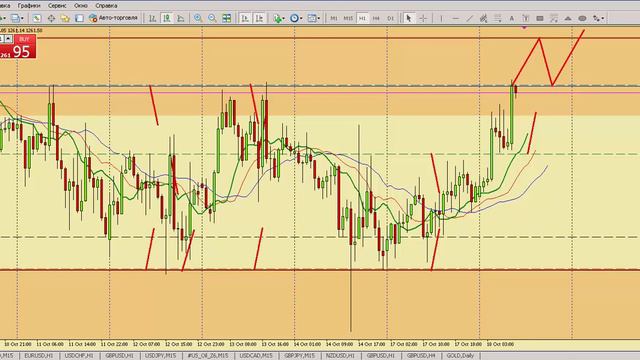The width and height of the screenshot is (640, 360).
Task: Open the Графики menu
Action: click(x=29, y=6)
